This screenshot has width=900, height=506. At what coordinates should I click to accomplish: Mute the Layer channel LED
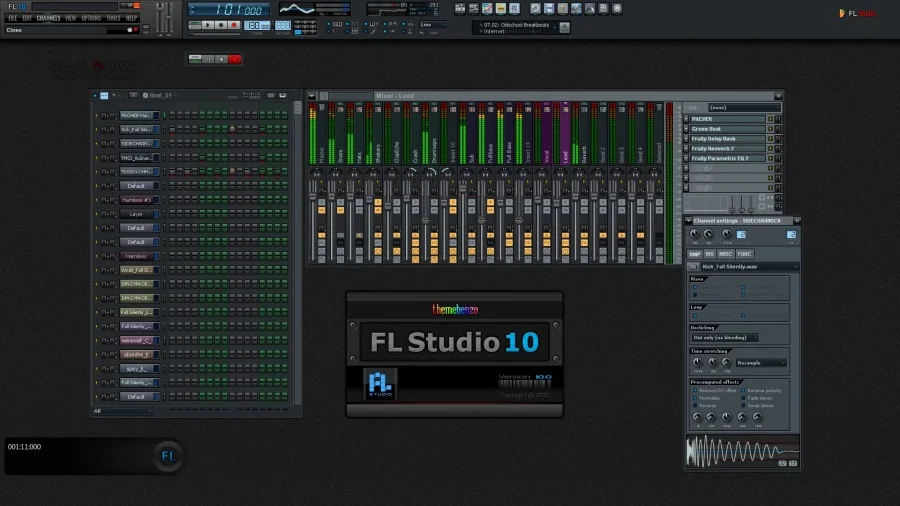pyautogui.click(x=96, y=214)
